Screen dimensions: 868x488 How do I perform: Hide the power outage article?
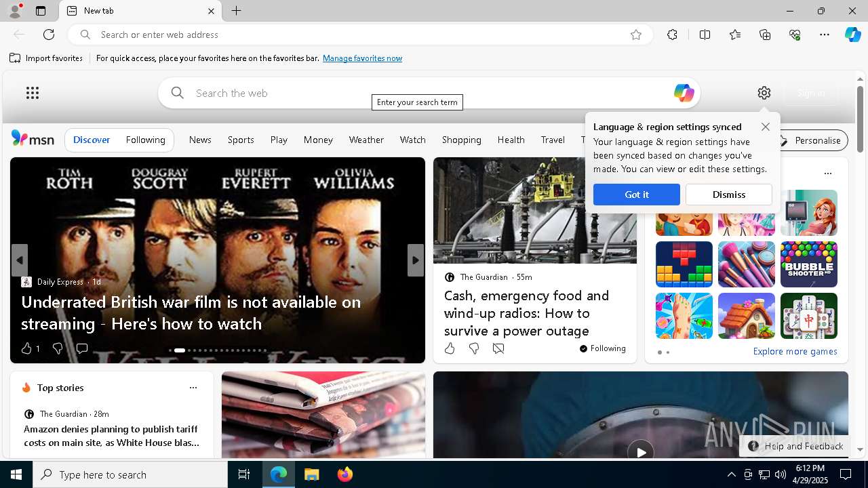point(498,348)
